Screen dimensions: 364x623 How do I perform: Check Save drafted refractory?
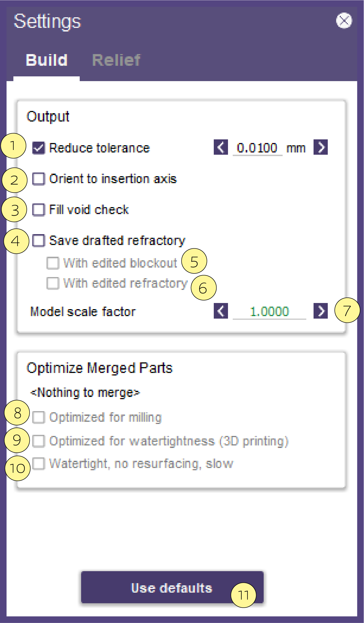click(x=38, y=241)
